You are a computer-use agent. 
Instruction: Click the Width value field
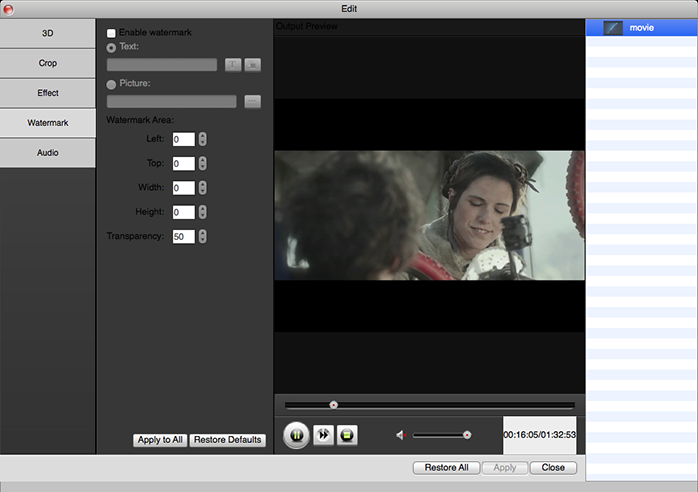click(x=184, y=188)
